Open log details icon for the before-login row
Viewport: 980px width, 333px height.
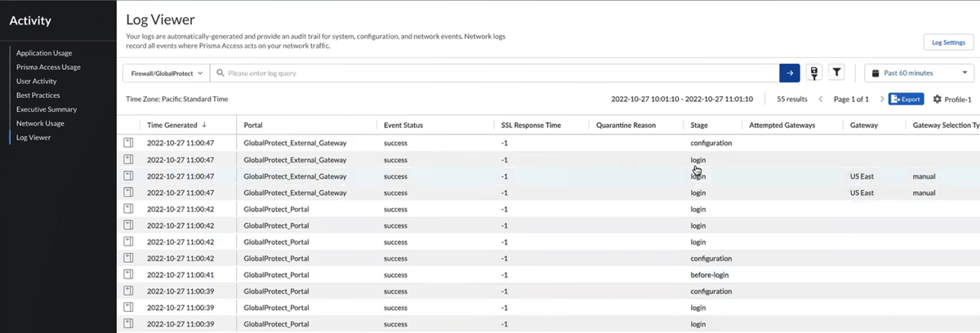[128, 274]
